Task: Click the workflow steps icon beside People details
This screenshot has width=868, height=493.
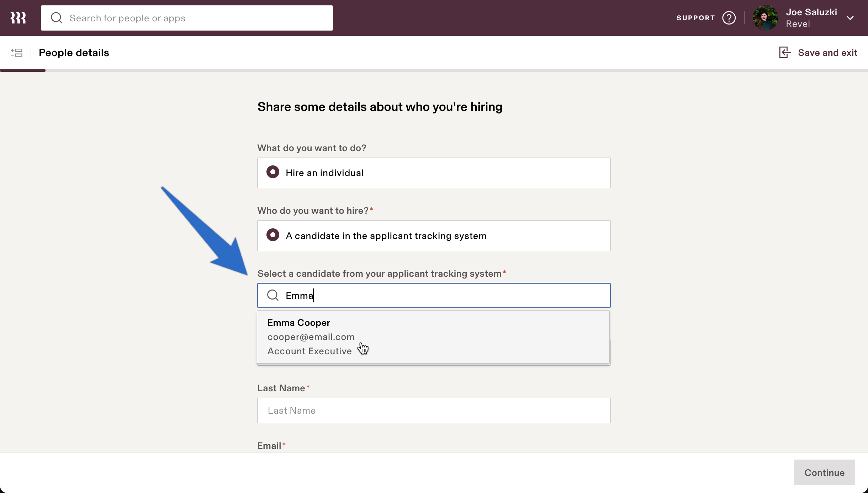Action: point(17,52)
